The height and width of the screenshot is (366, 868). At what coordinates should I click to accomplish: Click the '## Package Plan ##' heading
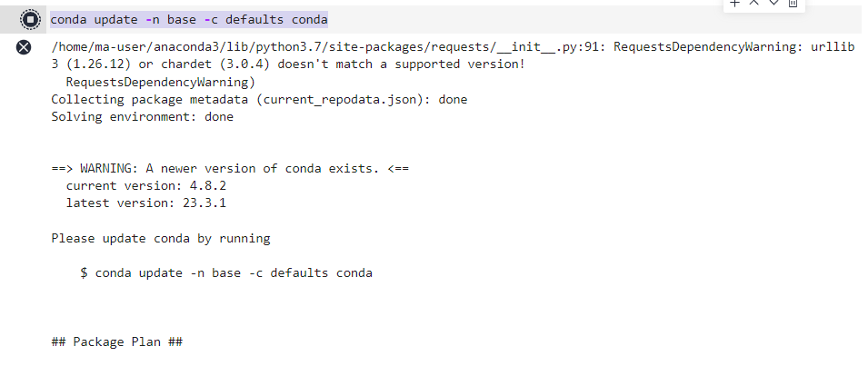pyautogui.click(x=117, y=341)
